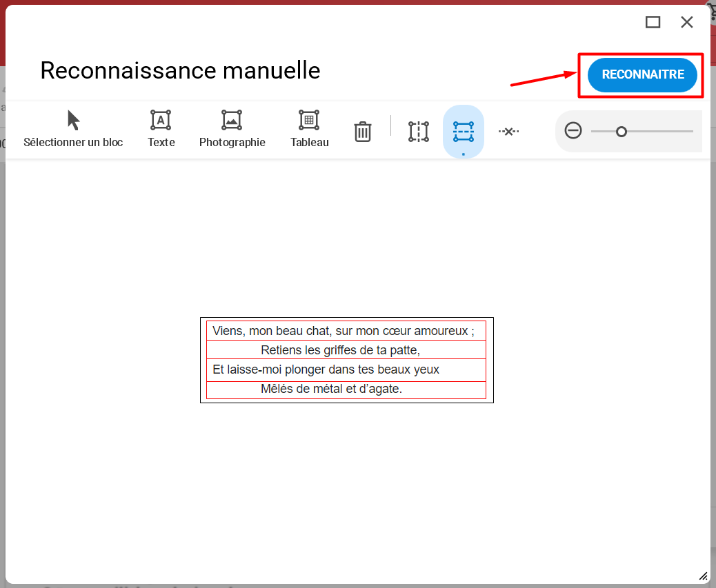Select the Tableau block tool
Image resolution: width=716 pixels, height=588 pixels.
pos(310,130)
